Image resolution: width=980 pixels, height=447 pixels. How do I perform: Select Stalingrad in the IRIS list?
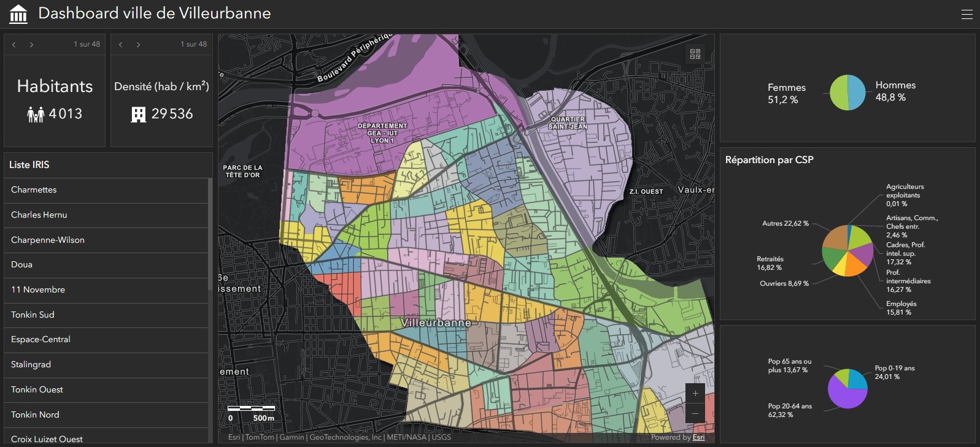106,365
